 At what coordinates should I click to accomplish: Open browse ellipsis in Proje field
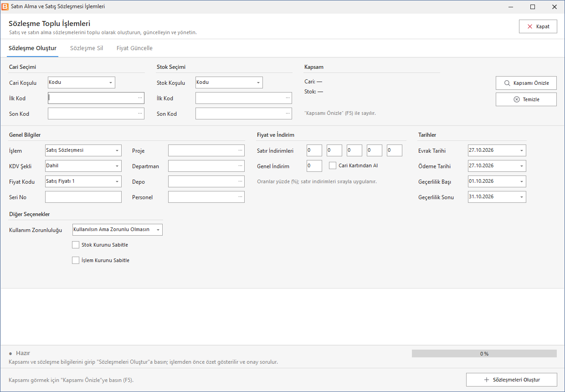pos(240,150)
